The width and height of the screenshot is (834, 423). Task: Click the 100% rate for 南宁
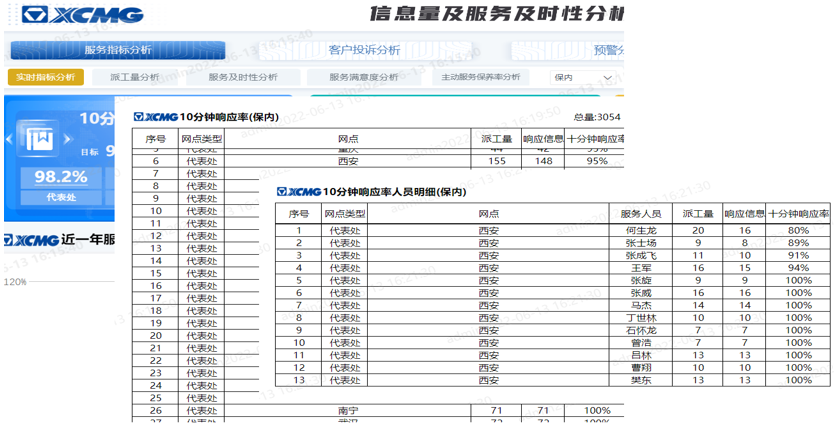pyautogui.click(x=597, y=411)
